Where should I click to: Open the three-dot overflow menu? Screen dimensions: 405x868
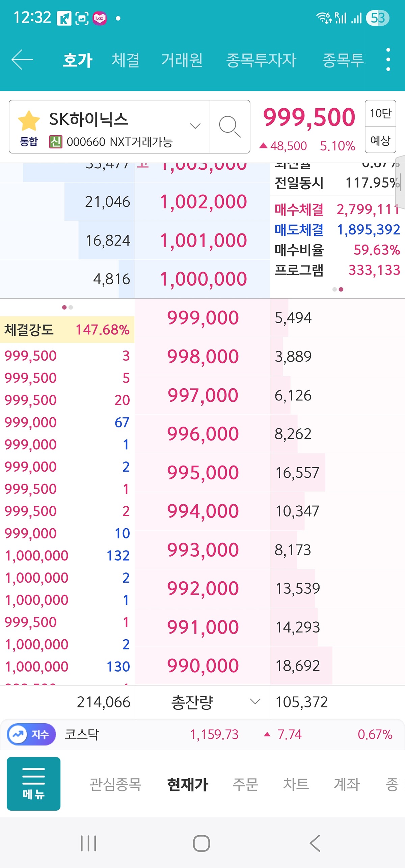point(388,60)
